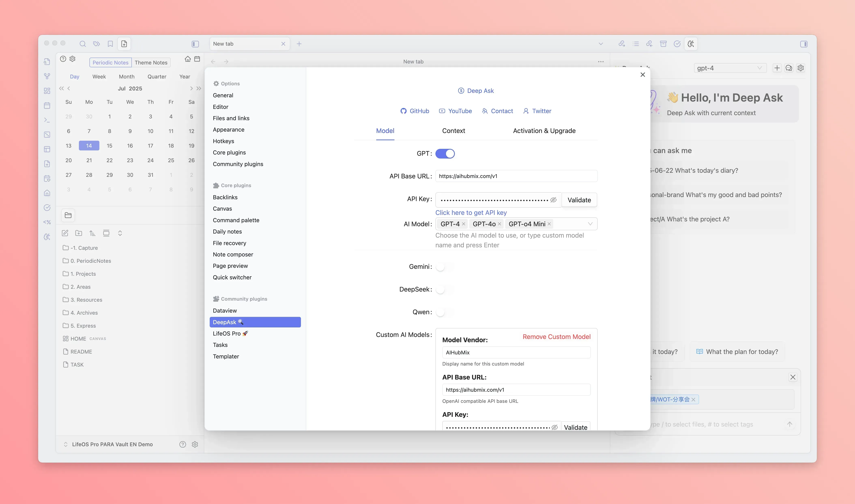Open the vault settings gear at bottom left
The image size is (855, 504).
tap(195, 444)
